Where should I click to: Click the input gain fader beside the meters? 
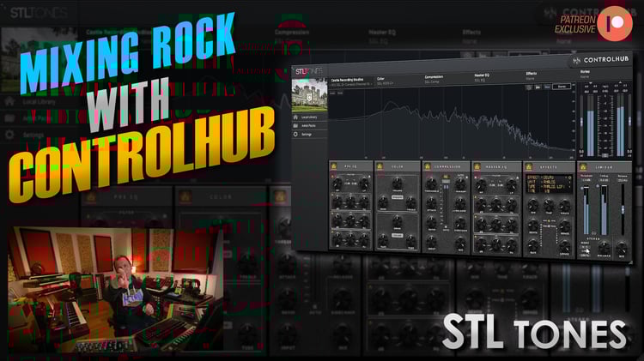[581, 122]
